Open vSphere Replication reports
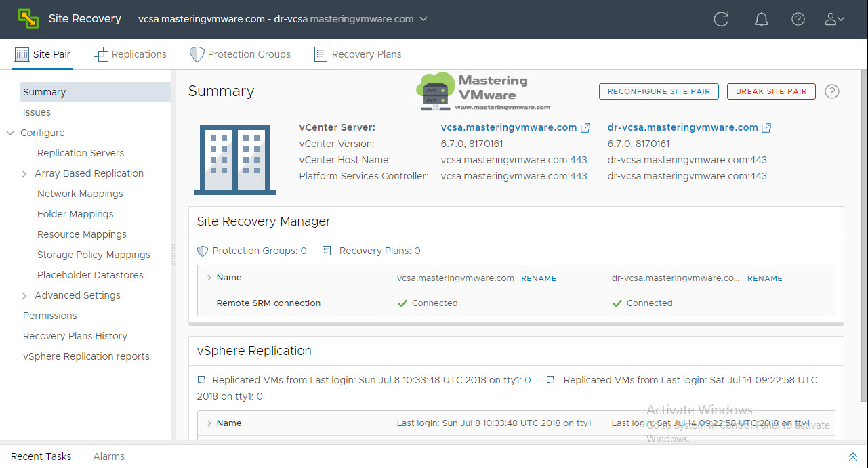Image resolution: width=868 pixels, height=468 pixels. 86,356
